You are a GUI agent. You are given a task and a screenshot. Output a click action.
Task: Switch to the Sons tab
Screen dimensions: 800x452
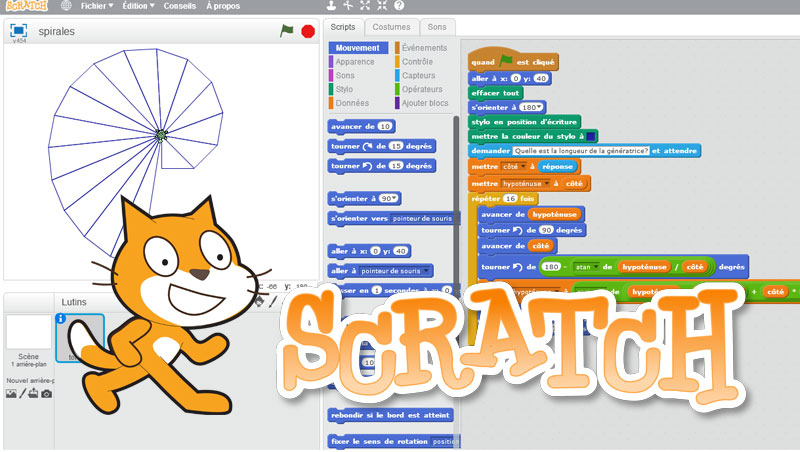[437, 27]
